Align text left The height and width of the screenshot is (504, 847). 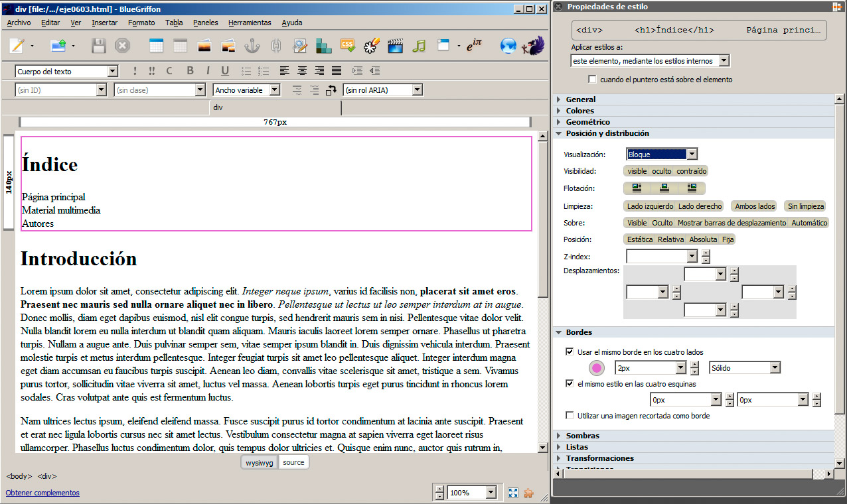pos(285,71)
